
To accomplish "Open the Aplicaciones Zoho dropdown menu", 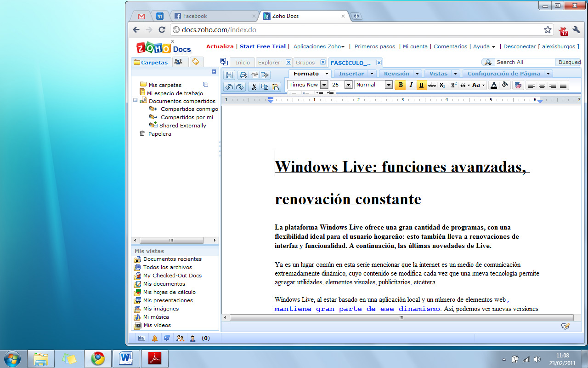I will click(x=319, y=46).
